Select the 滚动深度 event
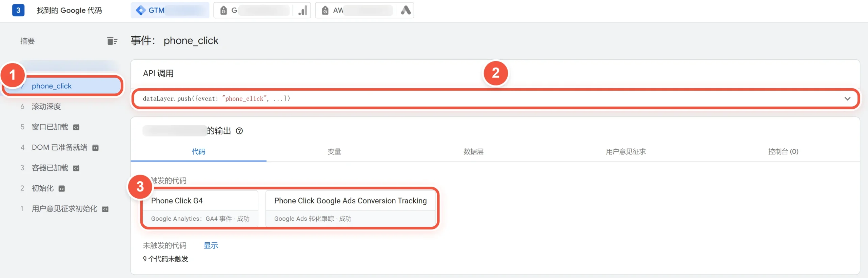Screen dimensions: 868x278 pos(46,107)
